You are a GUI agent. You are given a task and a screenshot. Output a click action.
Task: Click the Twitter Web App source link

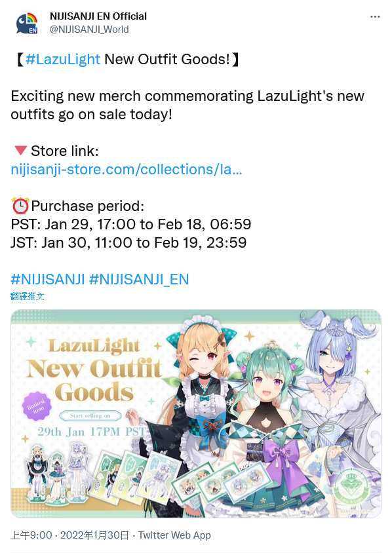click(x=174, y=535)
